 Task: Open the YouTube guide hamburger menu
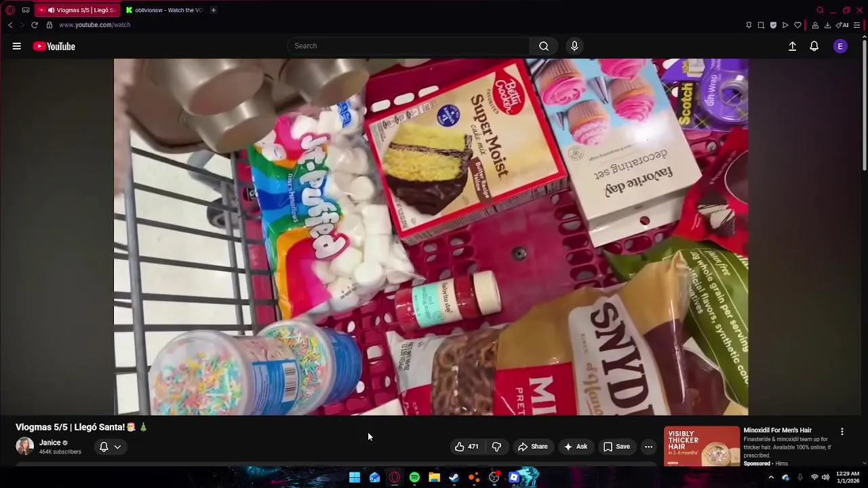(17, 46)
